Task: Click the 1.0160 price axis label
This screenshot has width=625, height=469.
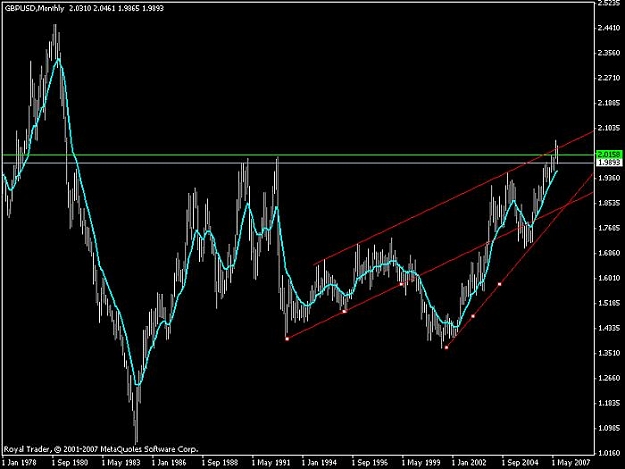Action: pos(609,453)
